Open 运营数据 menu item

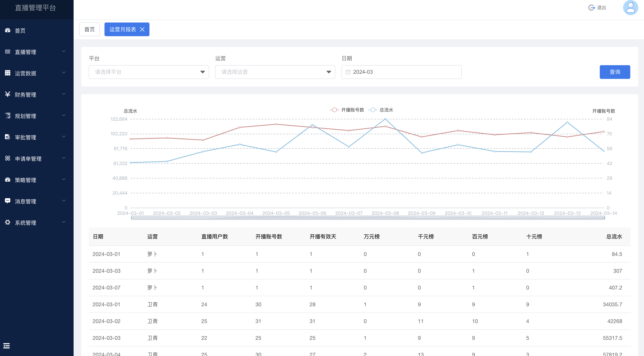[x=37, y=73]
